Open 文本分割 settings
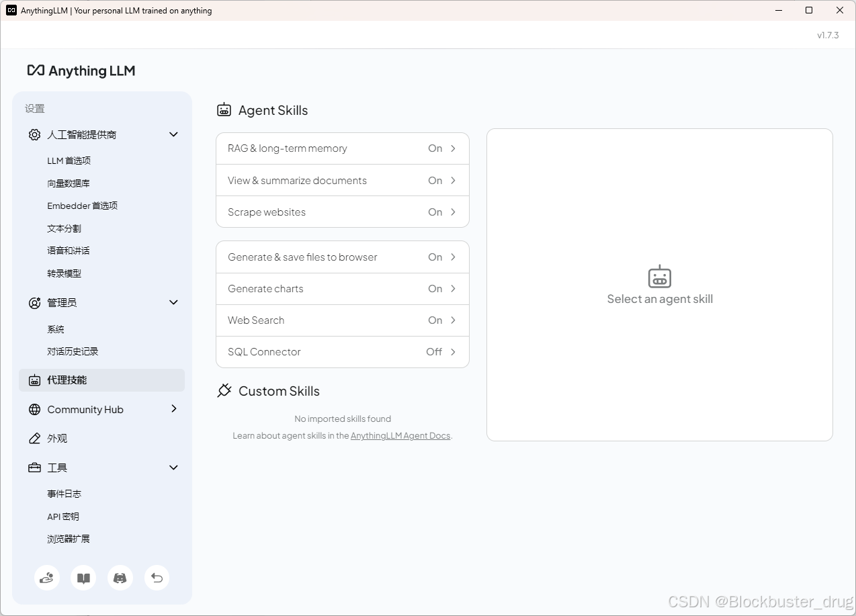This screenshot has width=856, height=616. [64, 228]
